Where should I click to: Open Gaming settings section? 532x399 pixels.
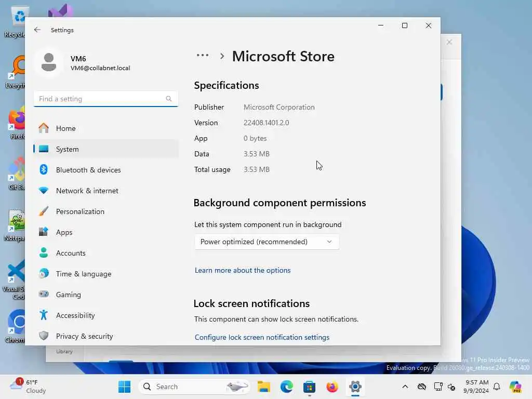point(106,295)
